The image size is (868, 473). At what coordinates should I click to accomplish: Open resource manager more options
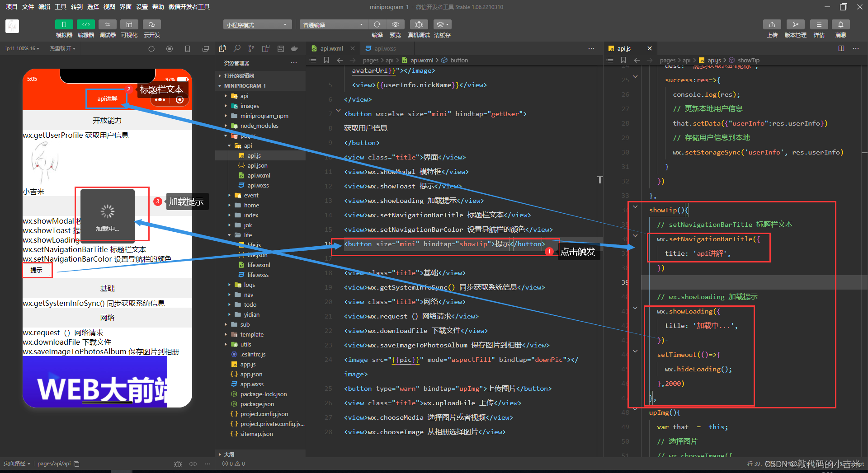coord(294,63)
